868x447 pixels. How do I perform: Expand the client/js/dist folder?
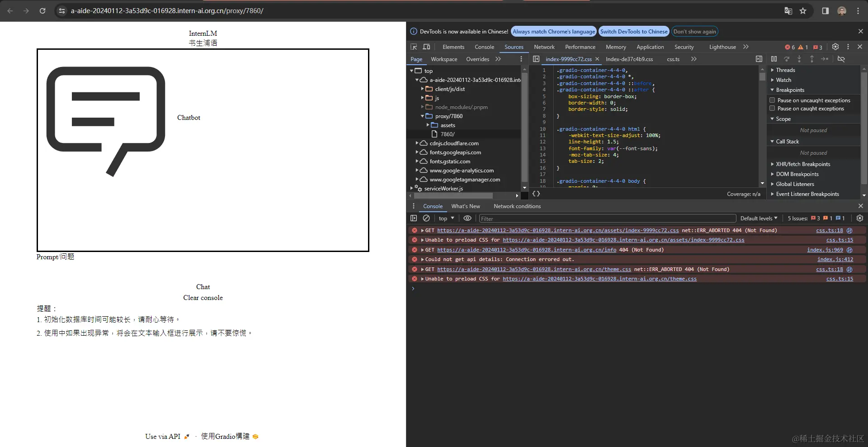click(x=423, y=89)
